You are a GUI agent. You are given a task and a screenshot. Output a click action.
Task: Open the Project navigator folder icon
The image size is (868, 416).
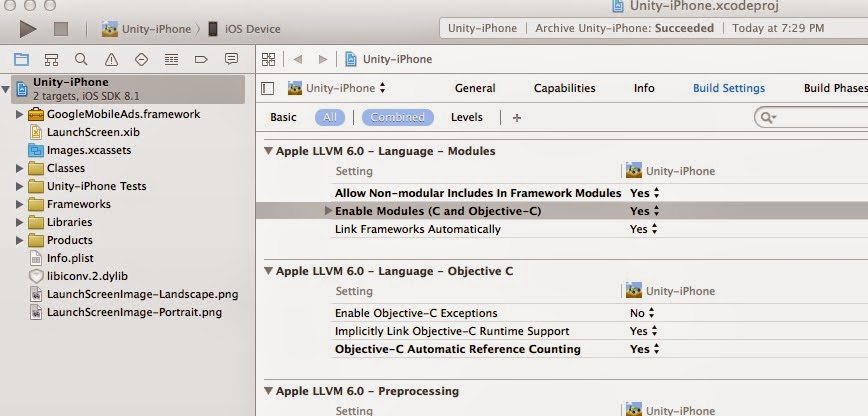click(x=22, y=59)
